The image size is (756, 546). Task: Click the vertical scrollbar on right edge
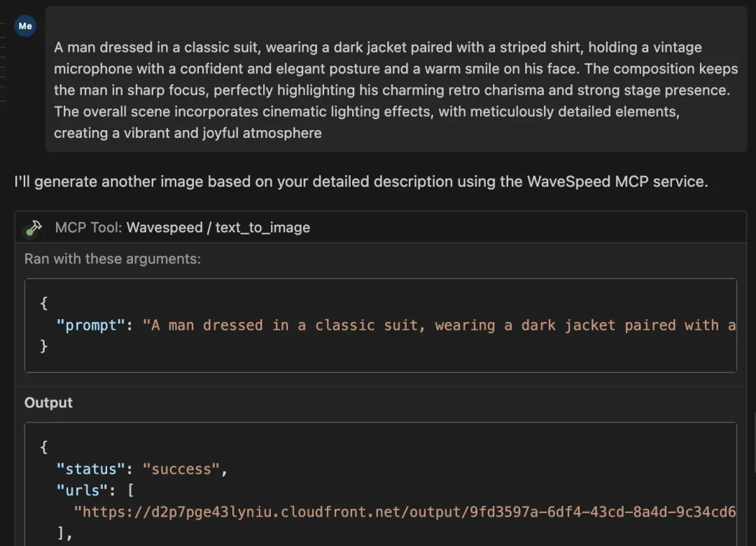point(754,444)
